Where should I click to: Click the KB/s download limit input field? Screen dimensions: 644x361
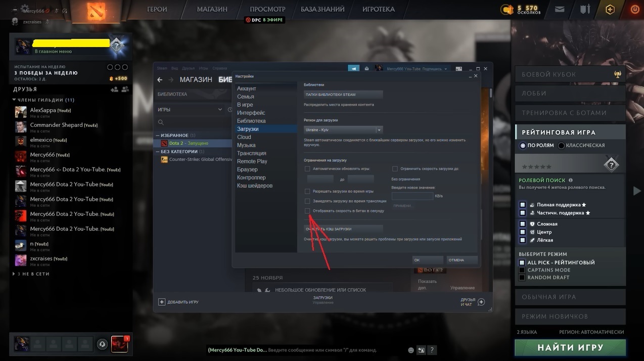point(412,196)
